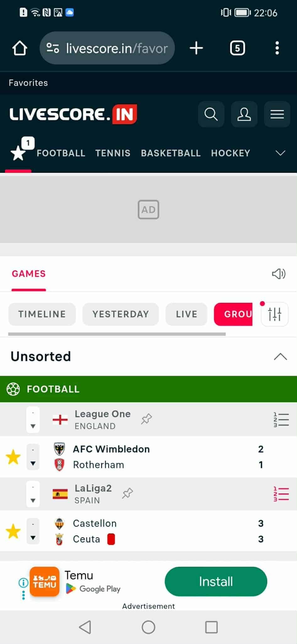Image resolution: width=297 pixels, height=644 pixels.
Task: Open the hamburger menu icon
Action: click(x=277, y=114)
